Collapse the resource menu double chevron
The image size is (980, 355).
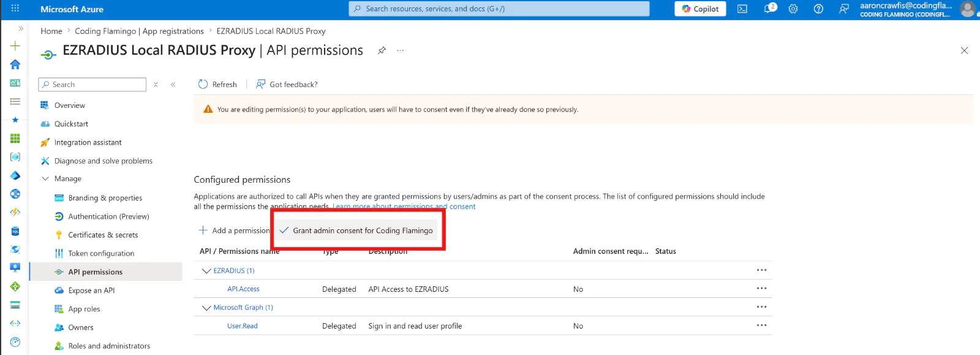[x=173, y=85]
